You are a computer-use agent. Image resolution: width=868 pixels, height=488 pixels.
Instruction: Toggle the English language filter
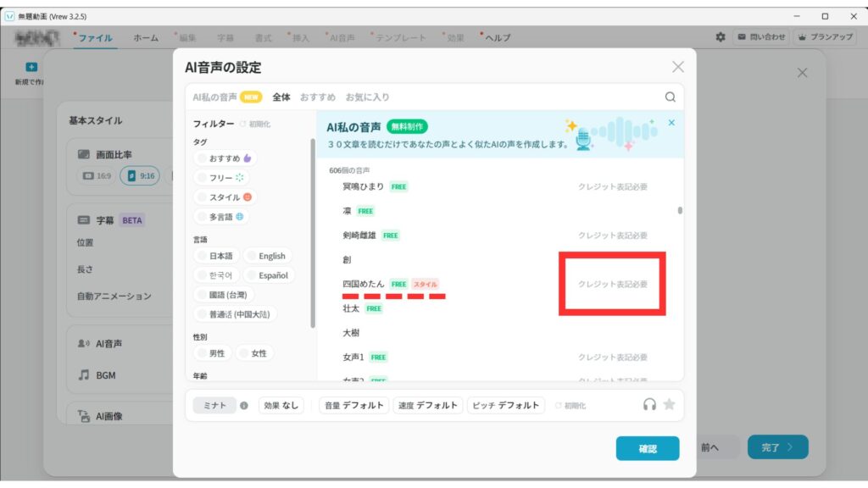(267, 256)
